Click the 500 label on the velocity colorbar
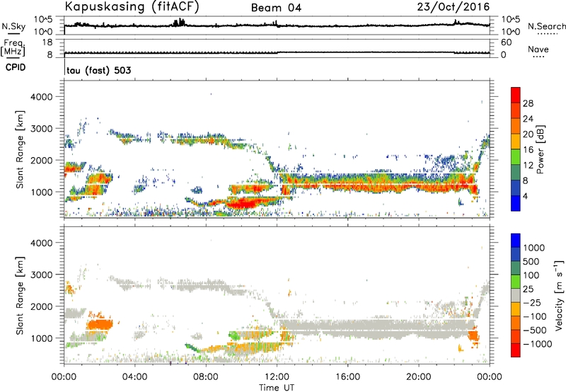 pos(533,262)
